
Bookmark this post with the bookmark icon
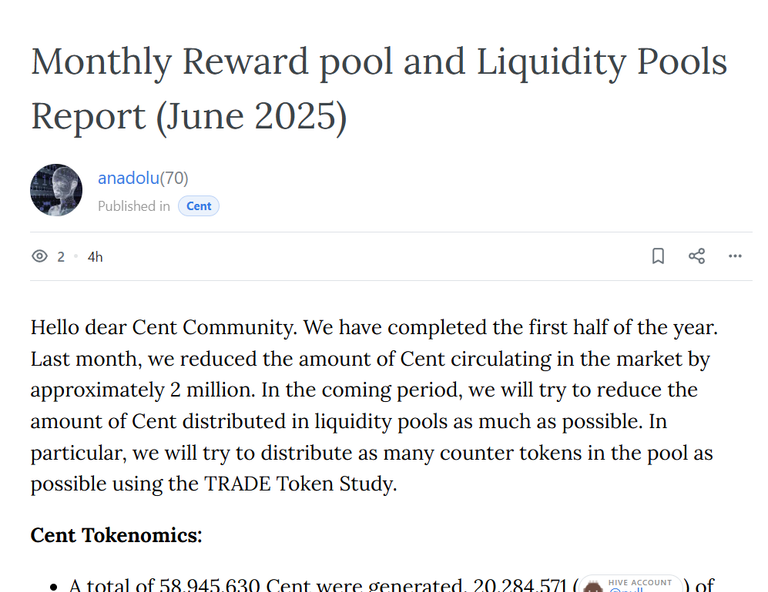[x=658, y=256]
